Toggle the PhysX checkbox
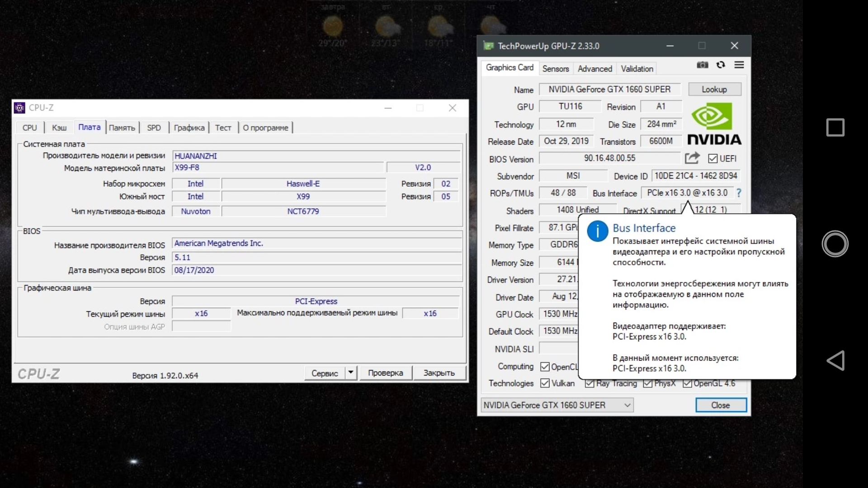The image size is (868, 488). click(x=648, y=384)
